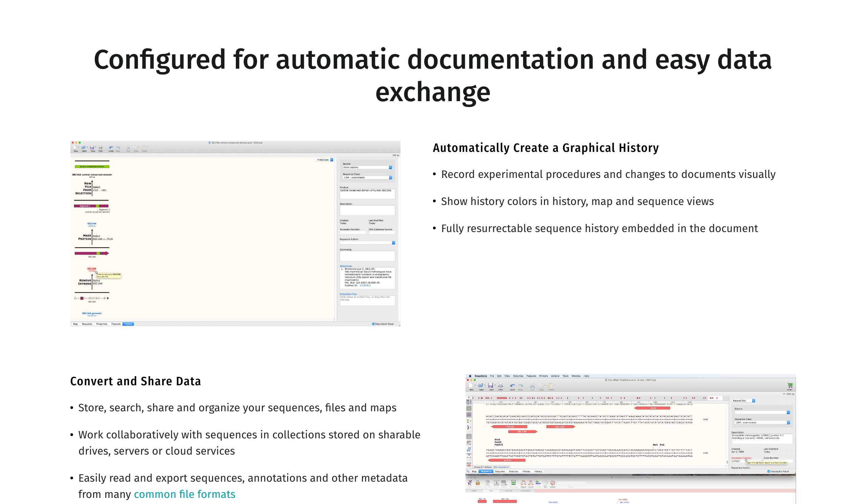Click New icon in Cor cDNA1 sequence screenshot
Viewport: 866px width, 504px height.
(x=471, y=386)
